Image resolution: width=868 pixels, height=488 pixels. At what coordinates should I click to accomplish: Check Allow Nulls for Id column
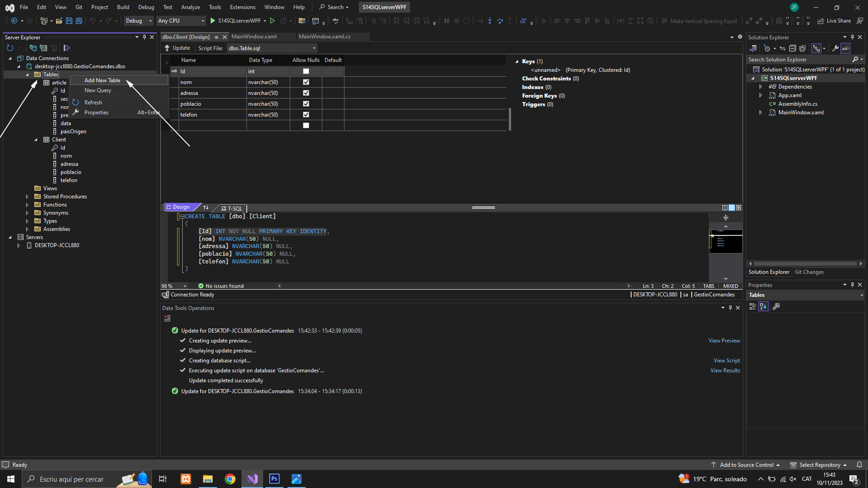306,71
